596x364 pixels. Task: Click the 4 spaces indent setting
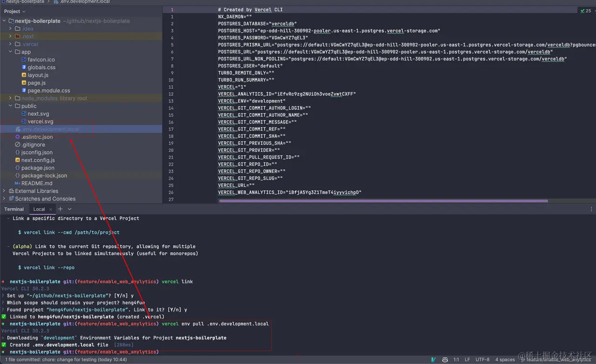[x=505, y=359]
